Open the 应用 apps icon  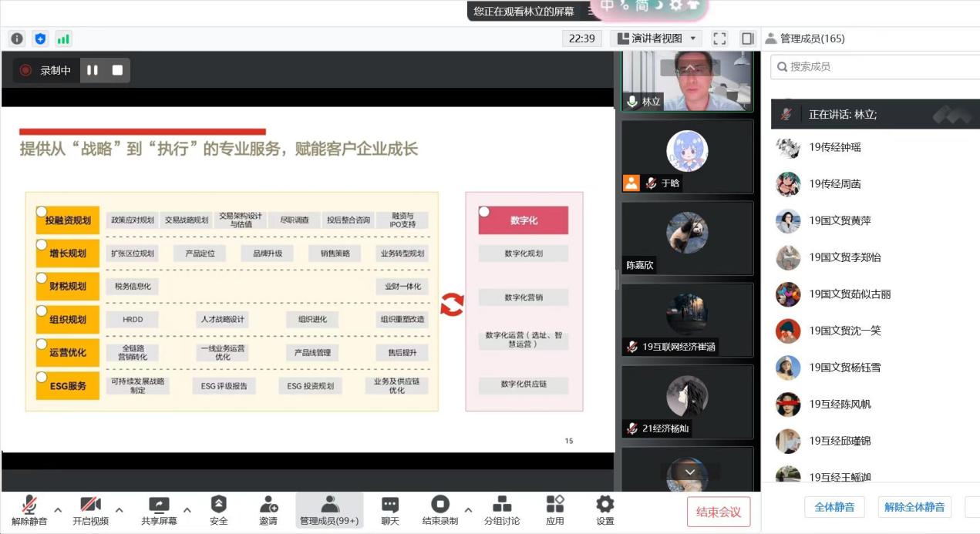tap(554, 510)
